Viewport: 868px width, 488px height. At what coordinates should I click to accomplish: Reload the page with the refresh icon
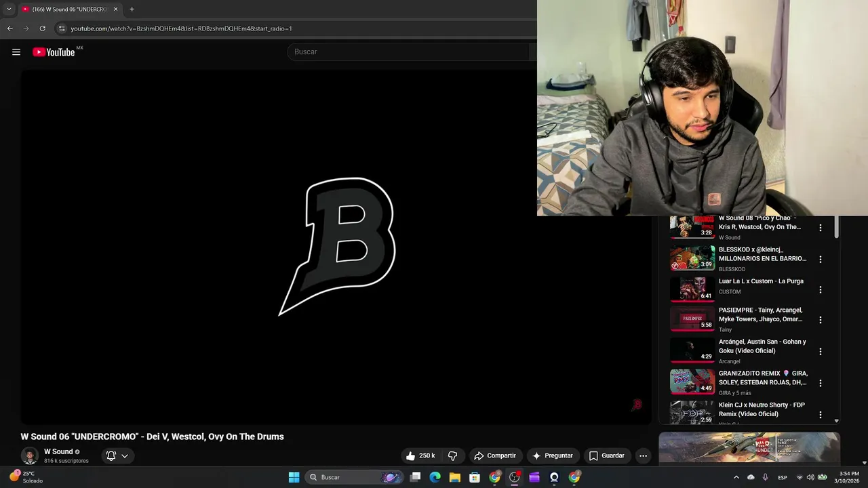tap(42, 28)
